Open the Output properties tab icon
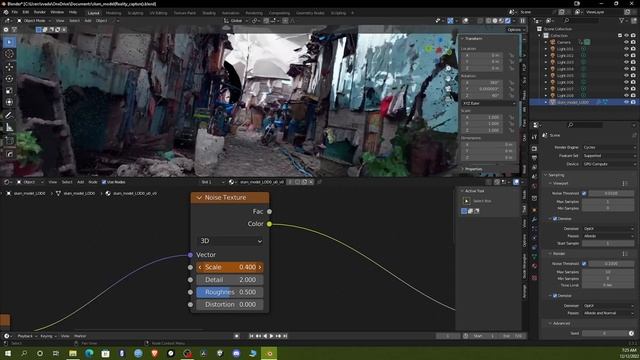Viewport: 640px width, 360px height. tap(534, 158)
